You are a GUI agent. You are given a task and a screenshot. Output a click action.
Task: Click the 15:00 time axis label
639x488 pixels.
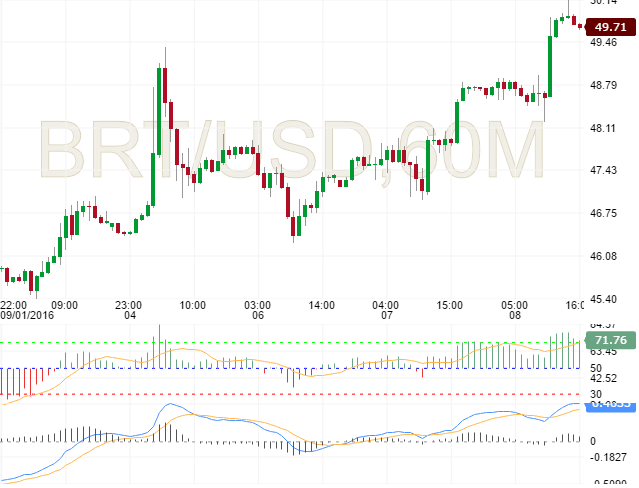point(450,304)
